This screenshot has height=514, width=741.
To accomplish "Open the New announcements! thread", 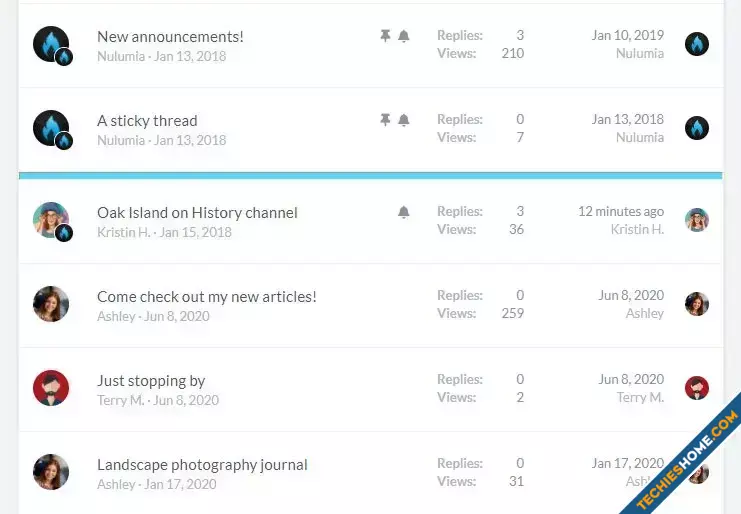I will pos(170,36).
